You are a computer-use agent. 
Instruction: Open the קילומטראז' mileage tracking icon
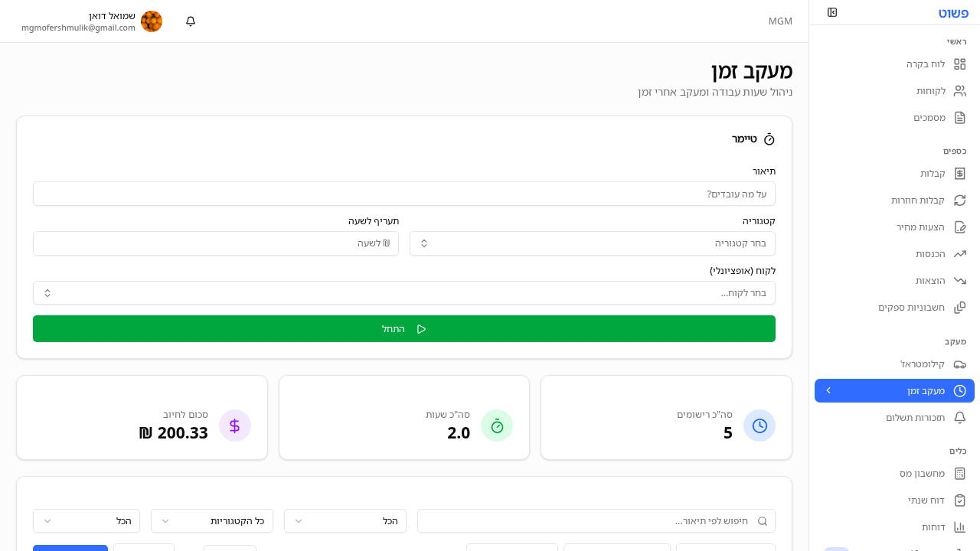[960, 364]
